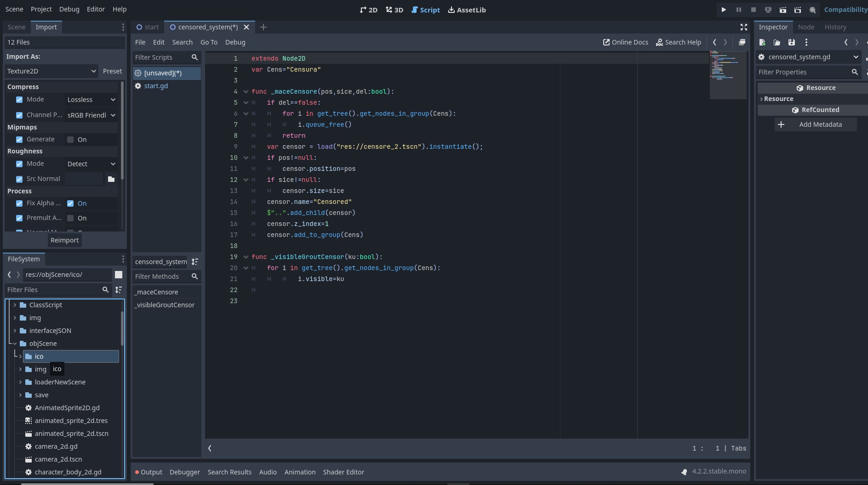Click the Filter Properties search field
This screenshot has width=868, height=485.
point(802,72)
